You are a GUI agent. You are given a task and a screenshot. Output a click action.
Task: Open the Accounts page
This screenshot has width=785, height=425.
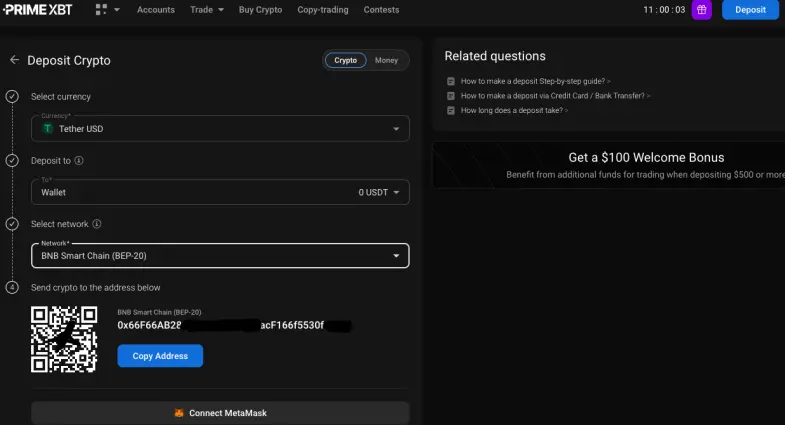156,10
